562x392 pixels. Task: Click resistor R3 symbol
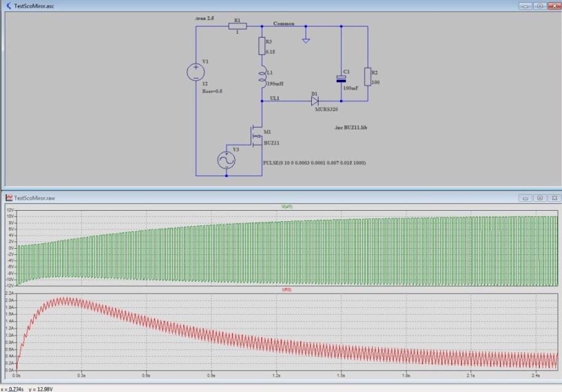pos(261,45)
